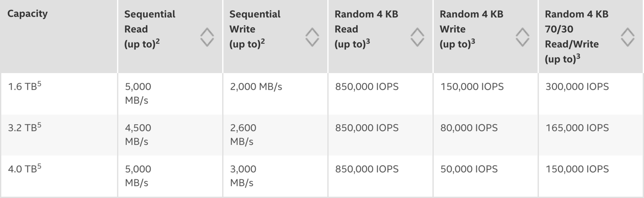Click the 850,000 IOPS value for 3.2 TB
The image size is (644, 198).
[367, 128]
